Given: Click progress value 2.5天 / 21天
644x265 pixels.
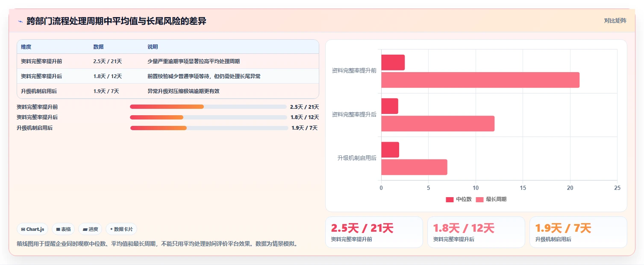Looking at the screenshot, I should point(304,107).
